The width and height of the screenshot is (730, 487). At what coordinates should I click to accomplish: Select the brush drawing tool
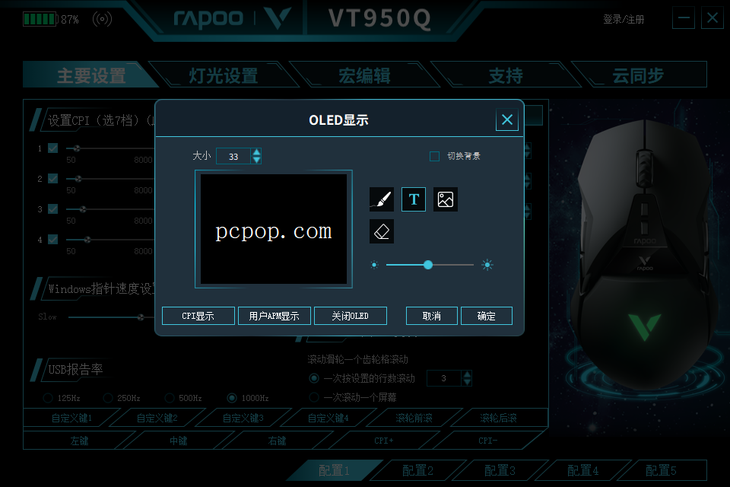point(381,200)
